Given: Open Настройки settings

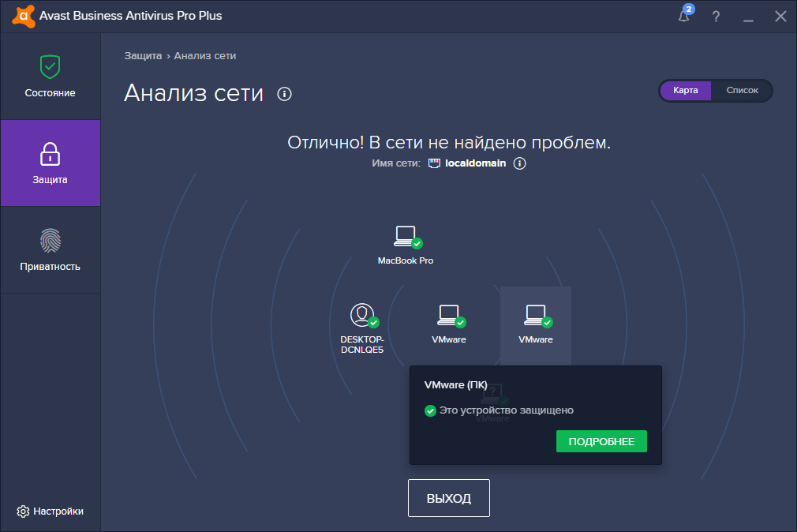Looking at the screenshot, I should pos(50,511).
